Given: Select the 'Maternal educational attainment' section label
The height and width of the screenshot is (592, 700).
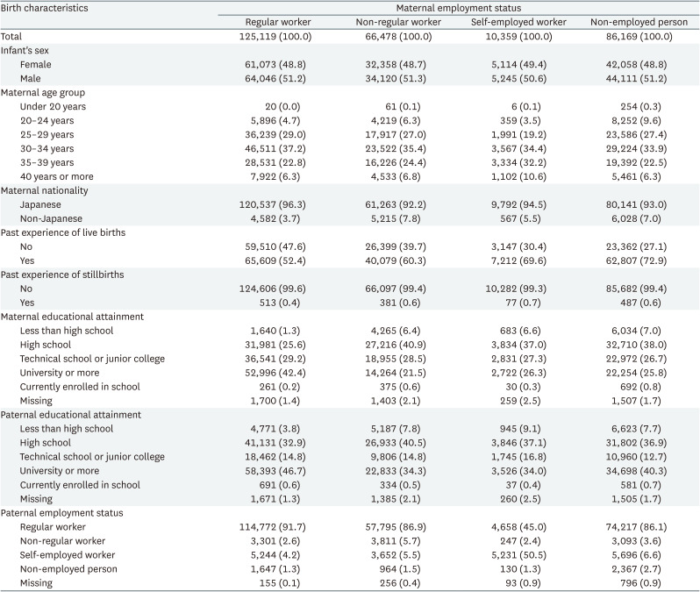Looking at the screenshot, I should (69, 317).
